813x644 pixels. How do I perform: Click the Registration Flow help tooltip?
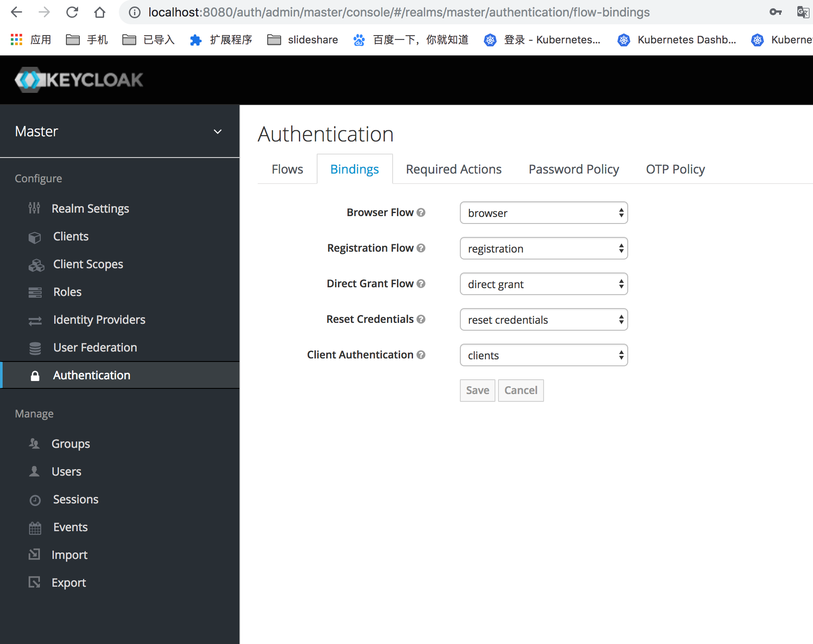tap(420, 248)
